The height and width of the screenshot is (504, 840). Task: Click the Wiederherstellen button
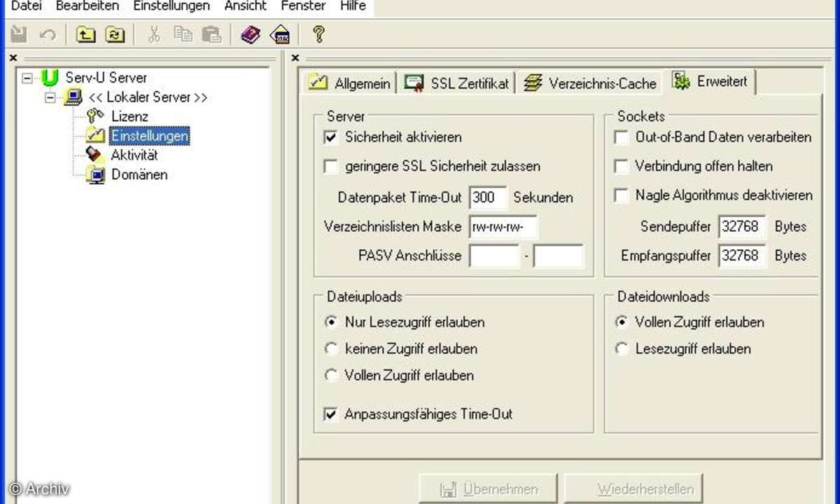pos(633,489)
